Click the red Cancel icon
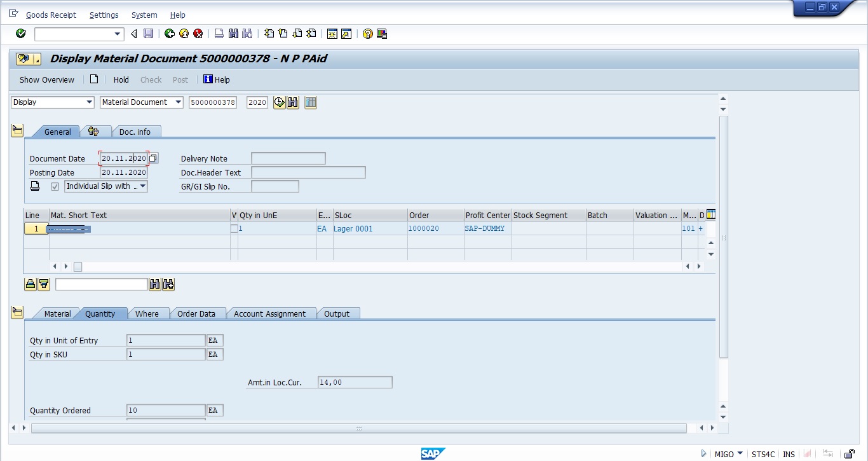The image size is (868, 461). (x=198, y=34)
